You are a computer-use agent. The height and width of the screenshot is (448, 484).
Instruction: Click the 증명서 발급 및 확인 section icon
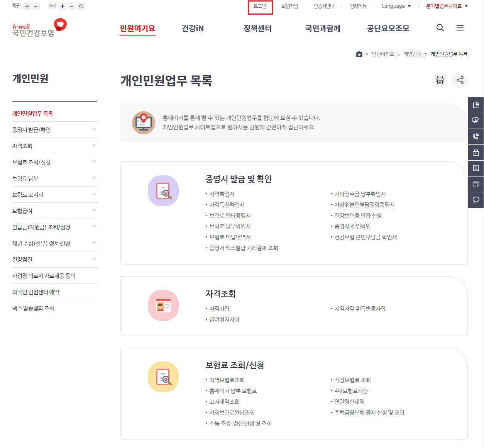coord(163,191)
